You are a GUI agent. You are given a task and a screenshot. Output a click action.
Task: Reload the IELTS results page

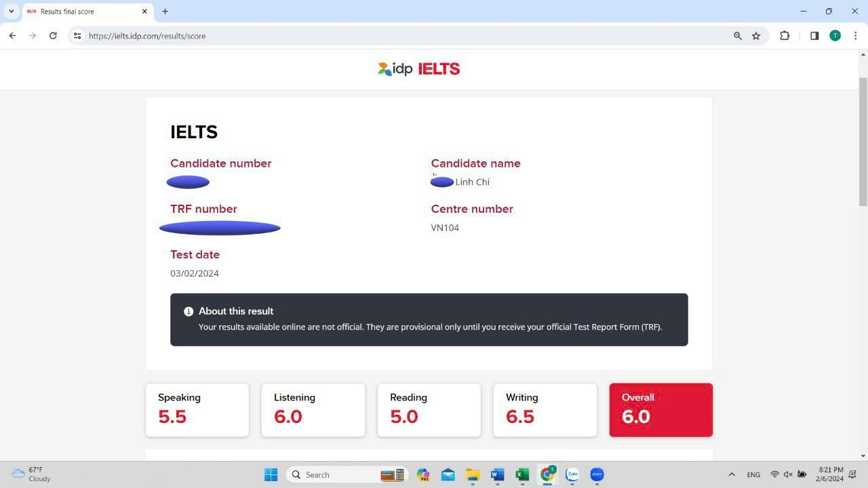(x=53, y=36)
